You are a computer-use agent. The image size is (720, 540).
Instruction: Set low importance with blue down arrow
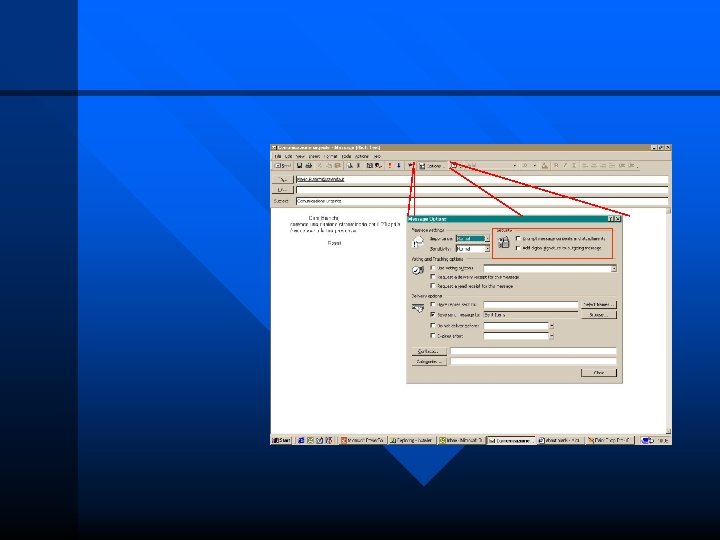coord(399,166)
